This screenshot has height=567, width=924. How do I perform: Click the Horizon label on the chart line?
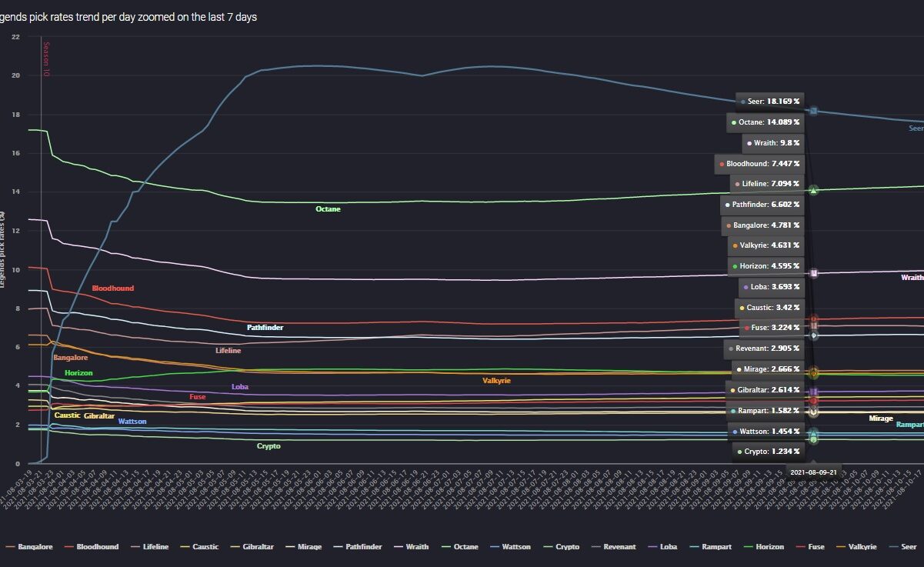(78, 373)
